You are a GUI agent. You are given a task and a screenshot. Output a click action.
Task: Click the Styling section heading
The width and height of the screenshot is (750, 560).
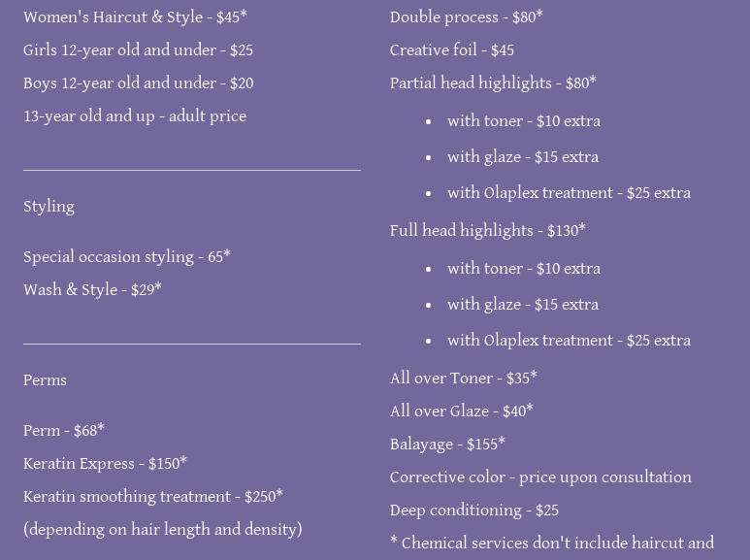tap(49, 207)
